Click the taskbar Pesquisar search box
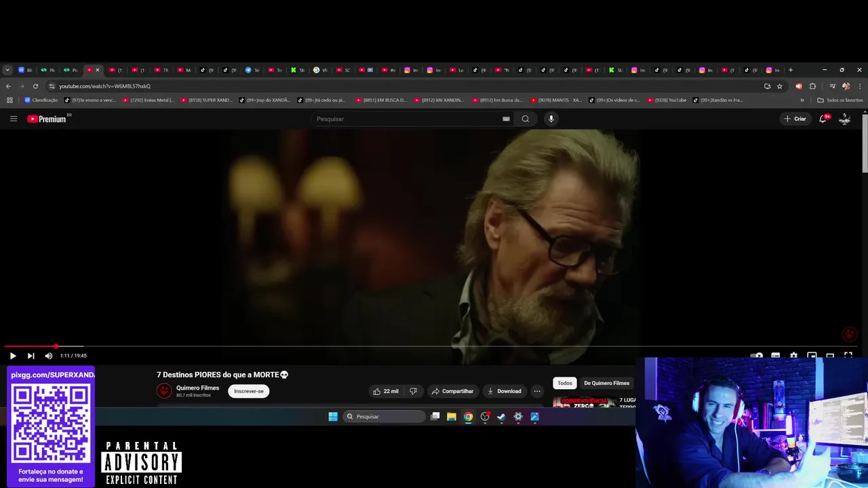This screenshot has height=488, width=868. 384,417
